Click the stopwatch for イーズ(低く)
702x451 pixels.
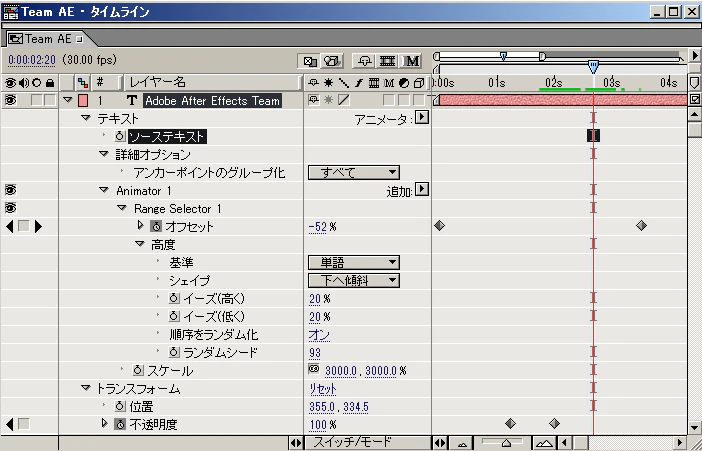[x=174, y=316]
